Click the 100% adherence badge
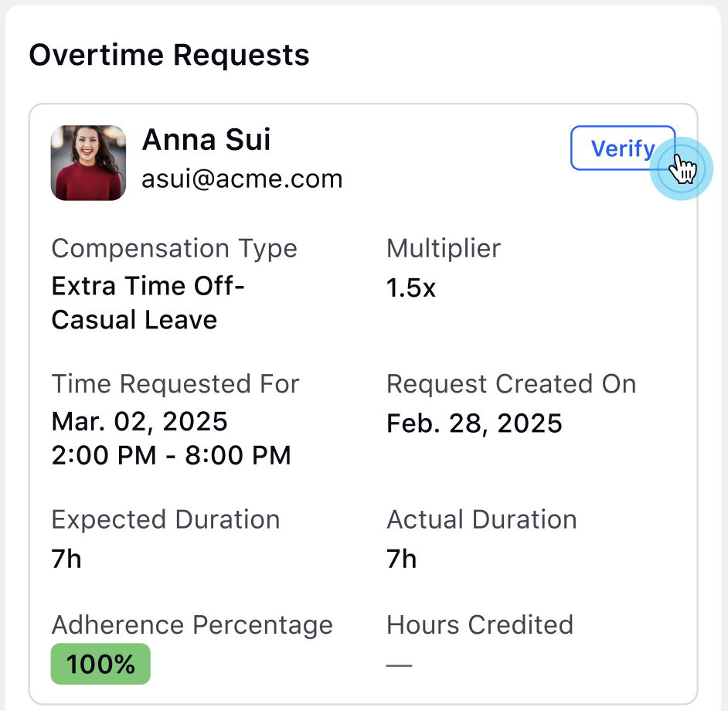Viewport: 728px width, 711px height. [x=100, y=664]
